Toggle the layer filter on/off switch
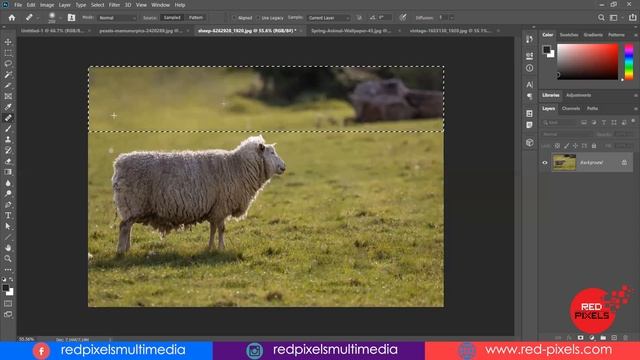The image size is (640, 360). (x=633, y=121)
